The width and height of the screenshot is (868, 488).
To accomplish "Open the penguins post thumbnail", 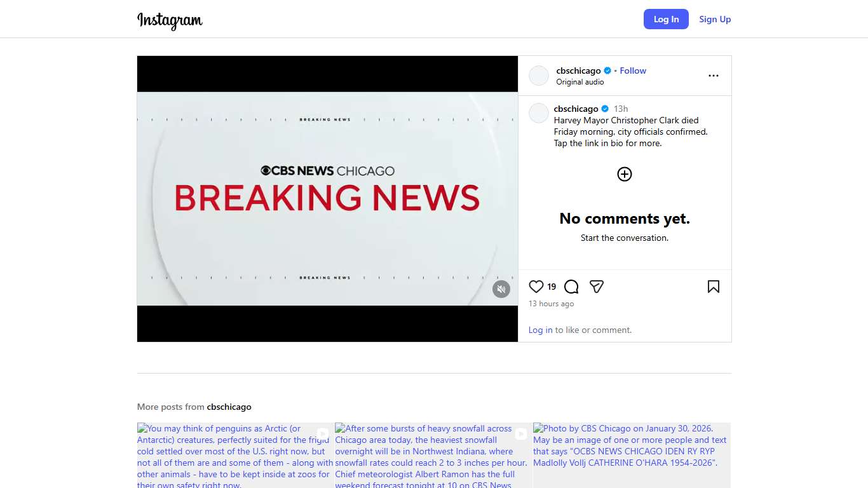I will (235, 456).
